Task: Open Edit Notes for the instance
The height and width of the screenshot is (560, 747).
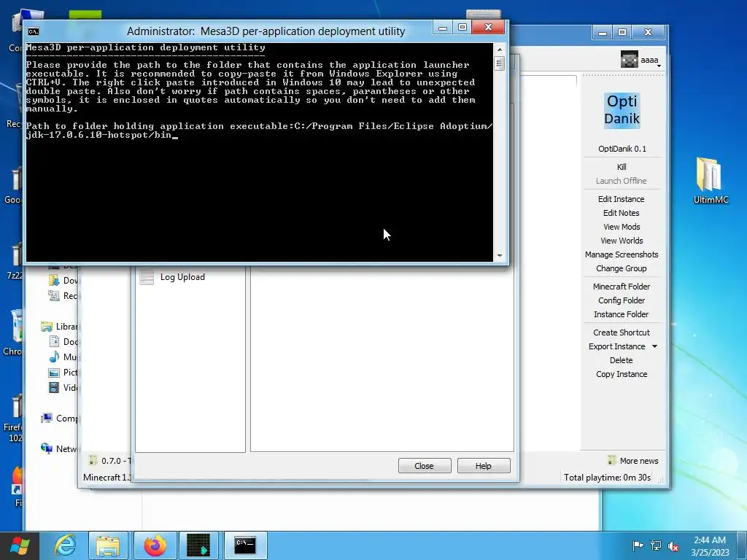Action: tap(622, 213)
